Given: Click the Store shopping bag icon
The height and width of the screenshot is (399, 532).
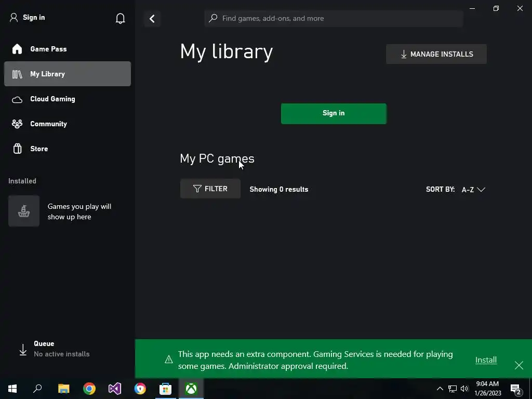Looking at the screenshot, I should pyautogui.click(x=17, y=149).
